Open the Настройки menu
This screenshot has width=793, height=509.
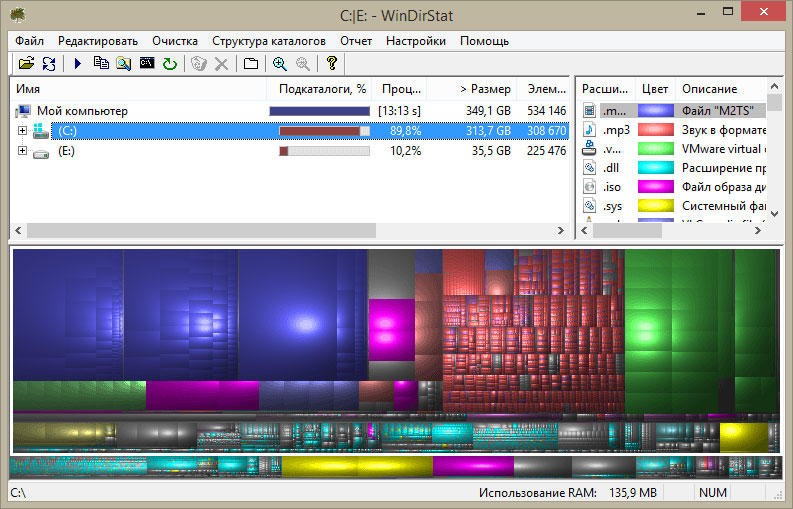416,41
